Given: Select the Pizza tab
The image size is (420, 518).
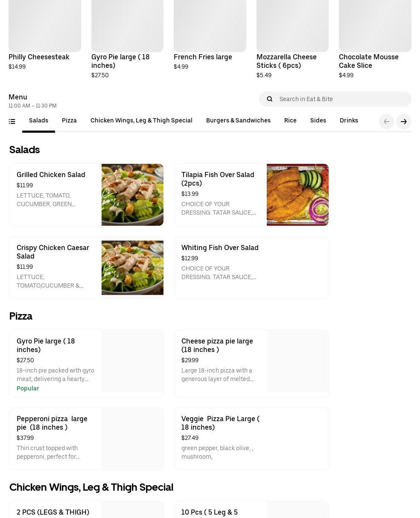Looking at the screenshot, I should (x=69, y=121).
